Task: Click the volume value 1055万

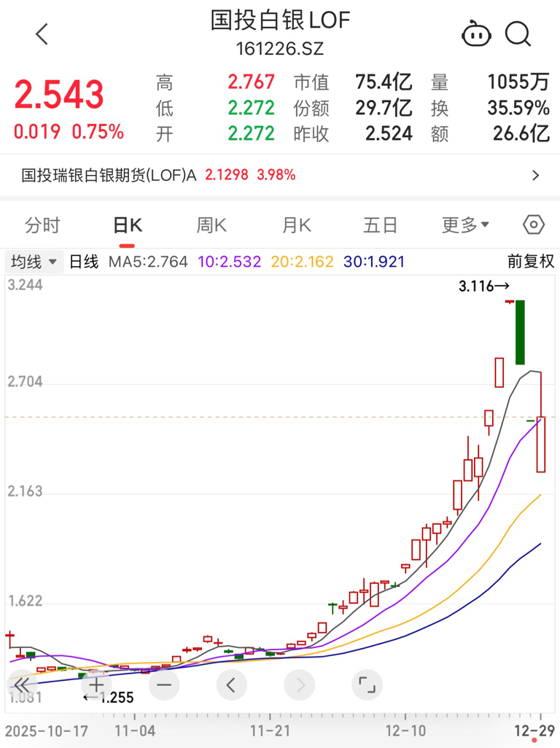Action: click(518, 82)
